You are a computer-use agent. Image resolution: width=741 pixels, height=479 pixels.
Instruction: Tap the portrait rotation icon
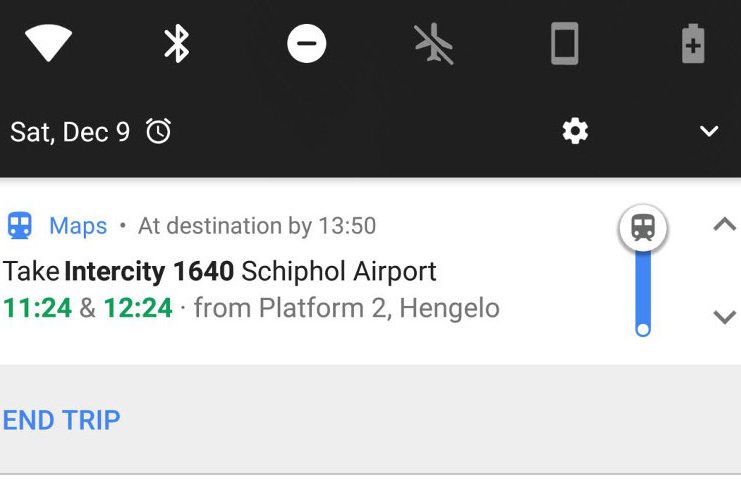coord(564,44)
